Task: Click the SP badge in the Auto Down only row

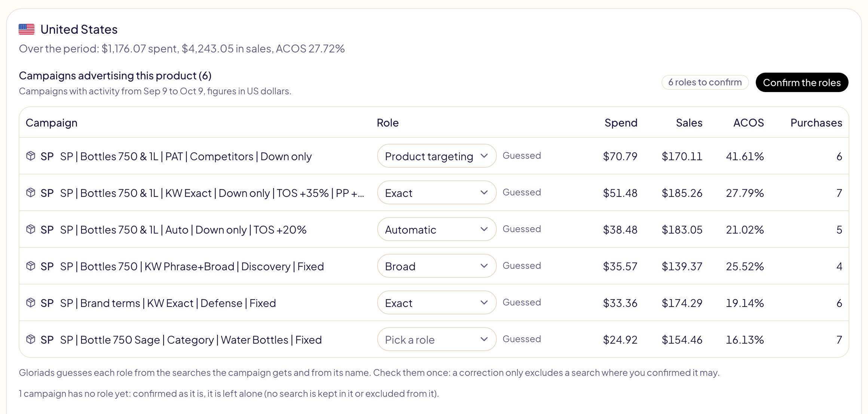Action: (47, 230)
